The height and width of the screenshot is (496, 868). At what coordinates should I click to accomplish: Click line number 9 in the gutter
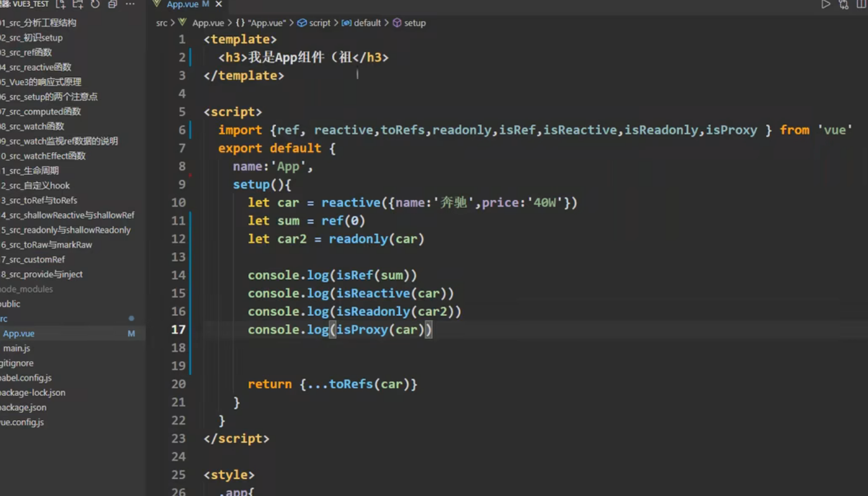[182, 184]
